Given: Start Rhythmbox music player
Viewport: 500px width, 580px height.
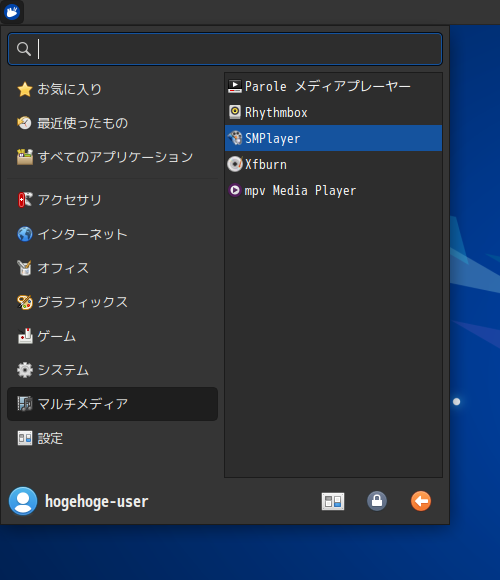Looking at the screenshot, I should point(333,112).
